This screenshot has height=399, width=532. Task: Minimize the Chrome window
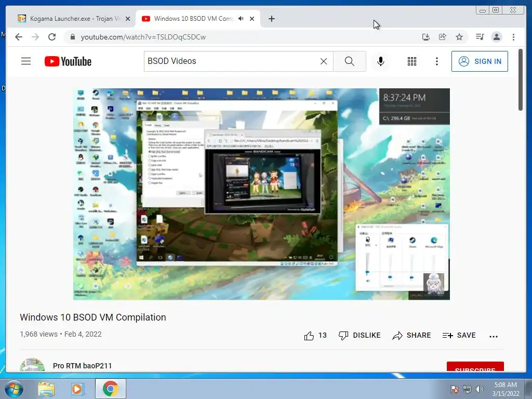483,10
